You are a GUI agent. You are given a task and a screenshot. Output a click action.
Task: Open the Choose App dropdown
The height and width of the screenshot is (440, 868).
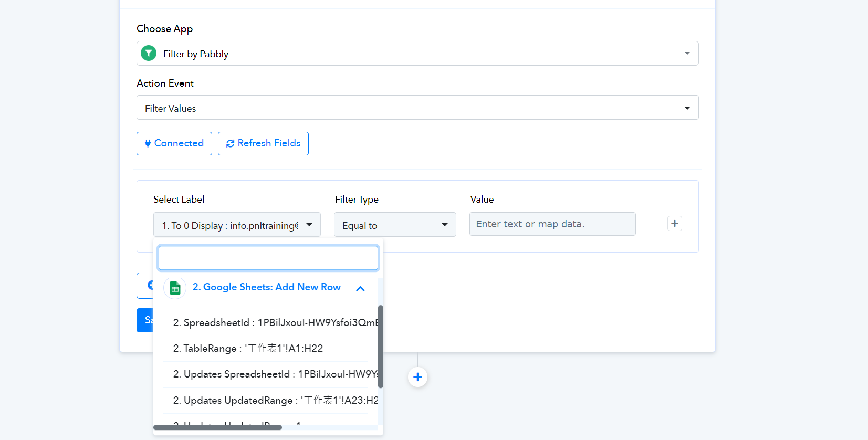[417, 54]
